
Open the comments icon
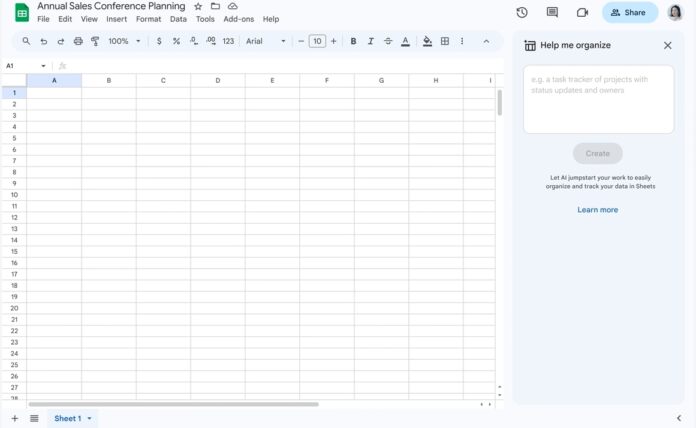click(552, 12)
